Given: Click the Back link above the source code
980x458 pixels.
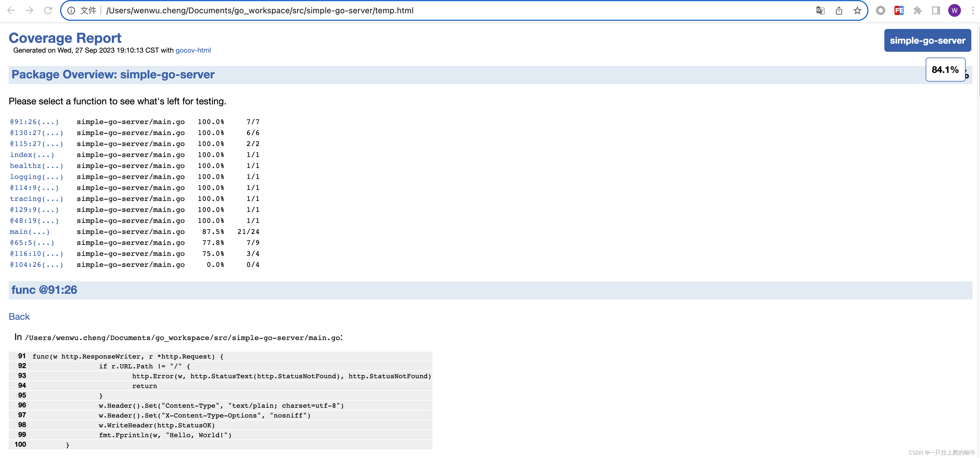Looking at the screenshot, I should pyautogui.click(x=19, y=316).
